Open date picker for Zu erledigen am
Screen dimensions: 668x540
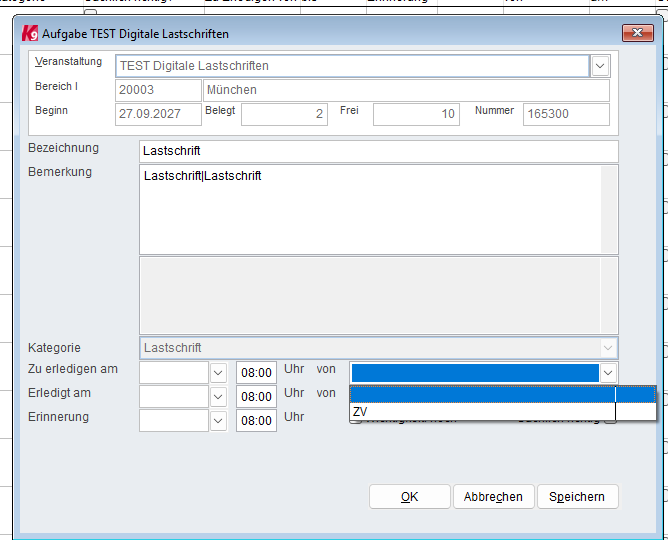[x=220, y=373]
